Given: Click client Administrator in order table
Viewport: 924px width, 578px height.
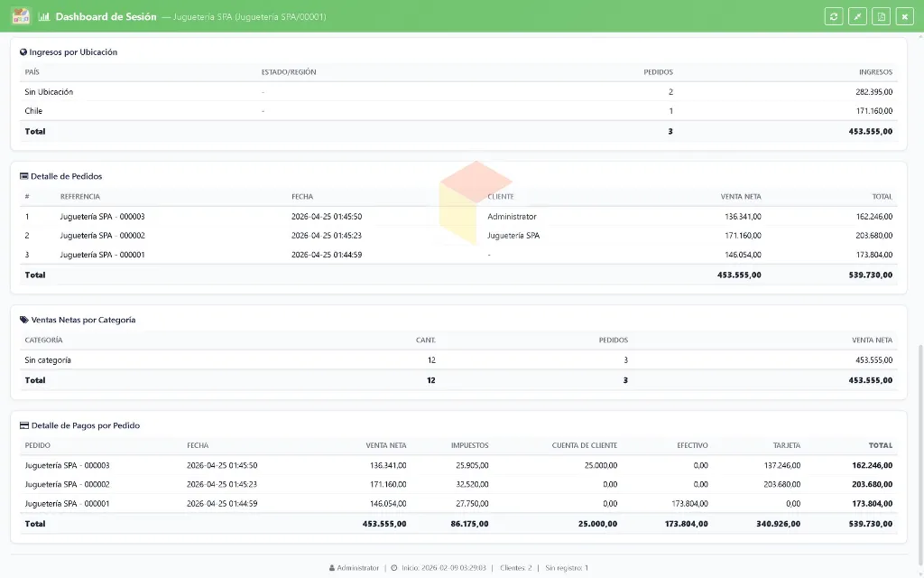Looking at the screenshot, I should pos(512,217).
